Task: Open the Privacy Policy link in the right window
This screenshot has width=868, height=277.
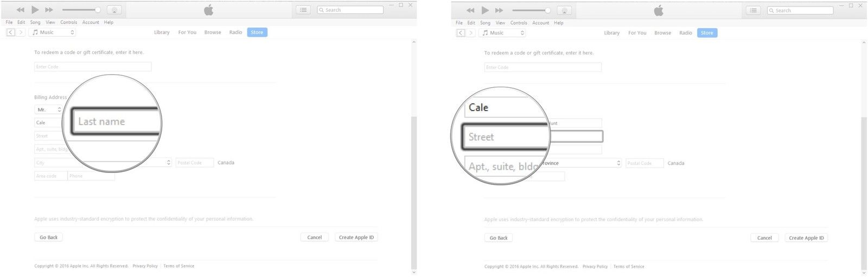Action: click(595, 267)
